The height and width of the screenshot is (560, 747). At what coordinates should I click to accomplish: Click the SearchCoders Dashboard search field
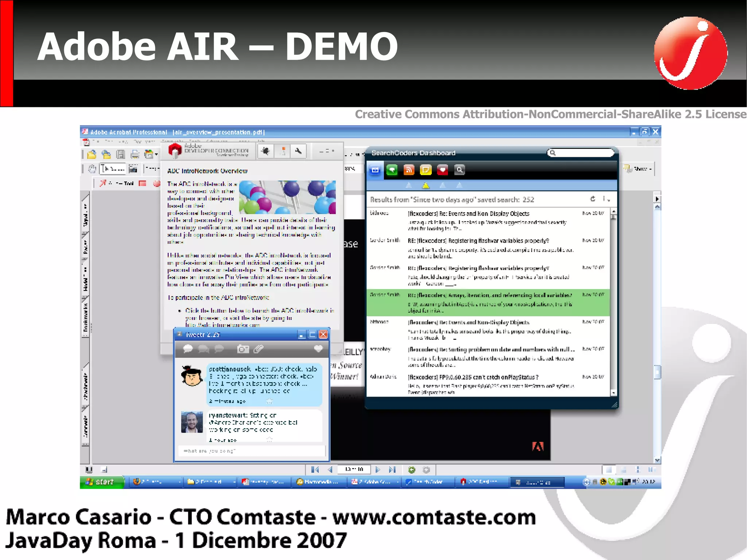coord(581,153)
